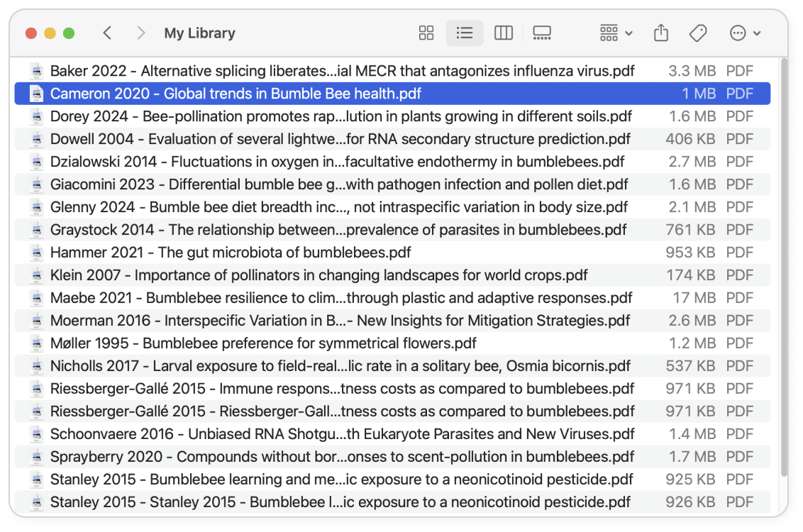Select Sprayberry 2020 Compounds without bor file name
The height and width of the screenshot is (532, 803).
[342, 457]
